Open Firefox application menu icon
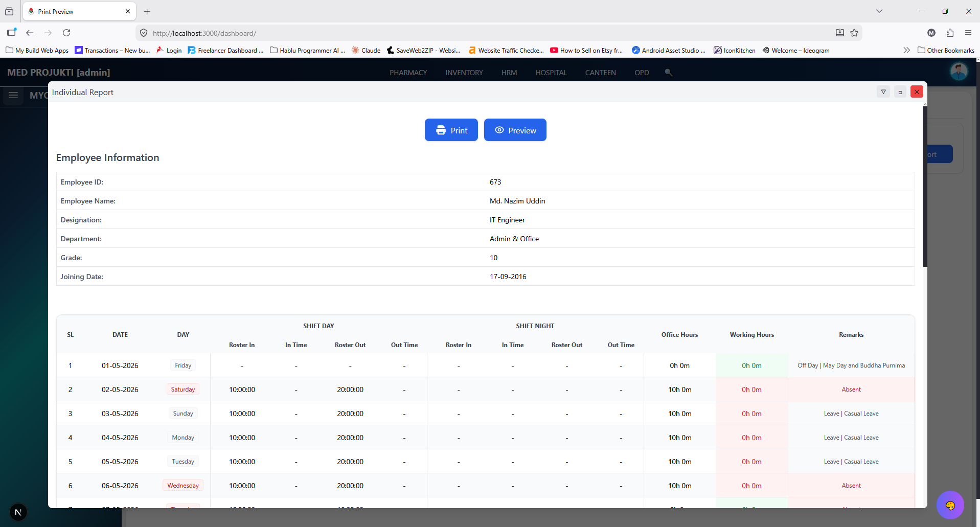The image size is (980, 527). coord(968,33)
